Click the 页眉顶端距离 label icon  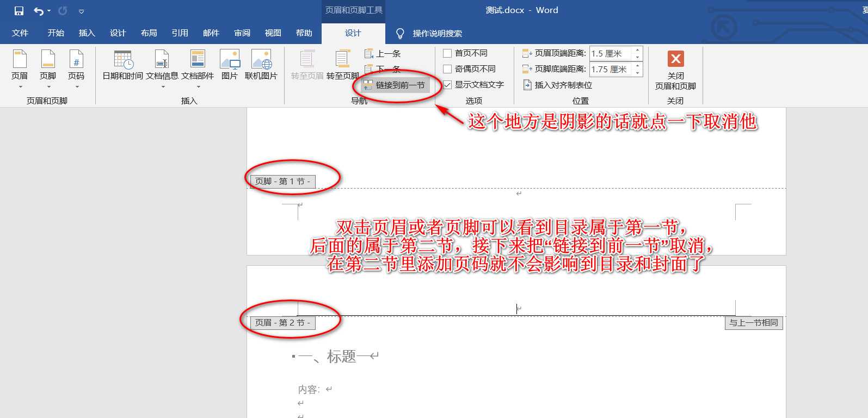(x=527, y=53)
